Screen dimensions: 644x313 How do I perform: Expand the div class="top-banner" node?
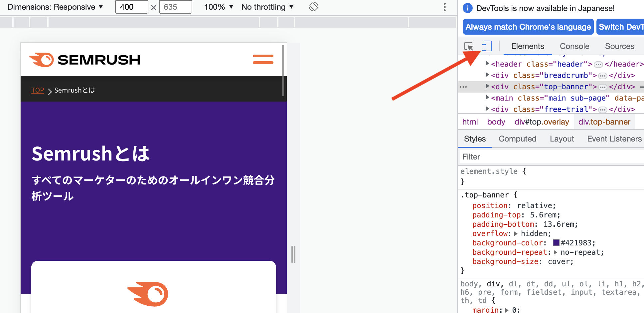click(487, 86)
